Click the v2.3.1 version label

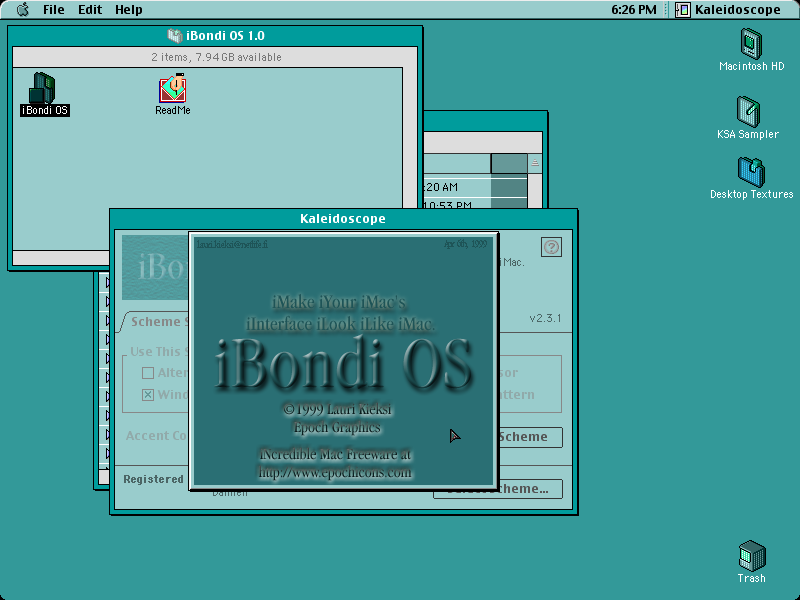(545, 318)
